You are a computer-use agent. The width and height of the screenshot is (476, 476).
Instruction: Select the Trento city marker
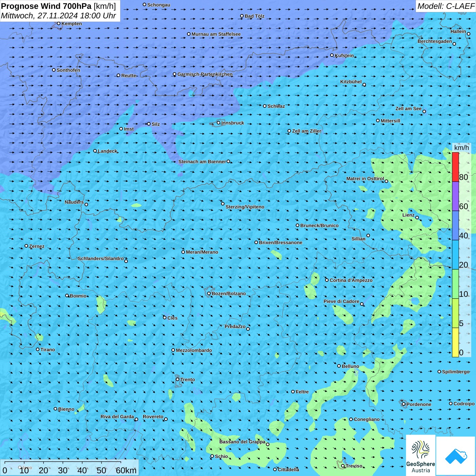[x=177, y=379]
